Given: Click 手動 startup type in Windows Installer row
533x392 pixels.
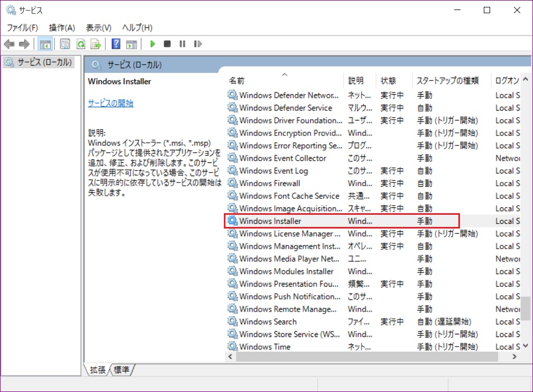Looking at the screenshot, I should [x=424, y=221].
